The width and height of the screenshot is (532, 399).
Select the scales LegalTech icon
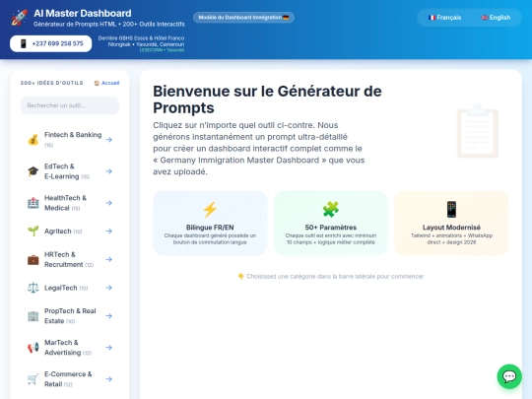33,288
